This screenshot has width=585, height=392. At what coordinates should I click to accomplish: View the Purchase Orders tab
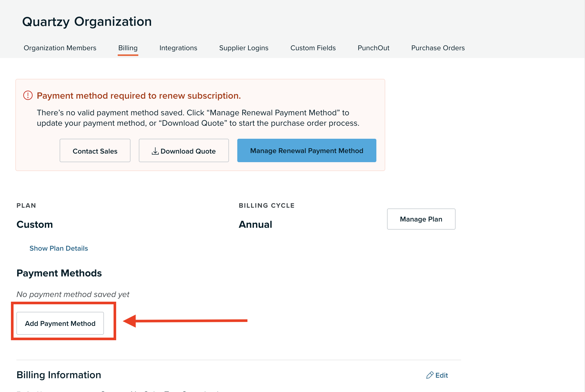pyautogui.click(x=438, y=48)
